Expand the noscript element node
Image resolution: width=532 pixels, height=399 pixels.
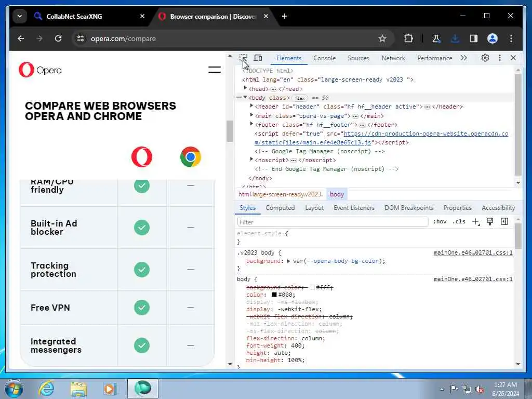(251, 159)
